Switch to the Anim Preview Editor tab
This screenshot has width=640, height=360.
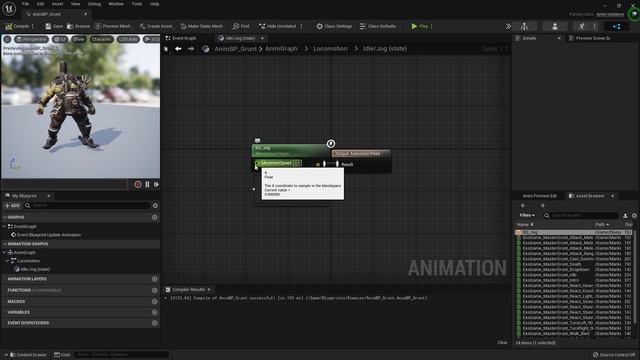pos(540,196)
